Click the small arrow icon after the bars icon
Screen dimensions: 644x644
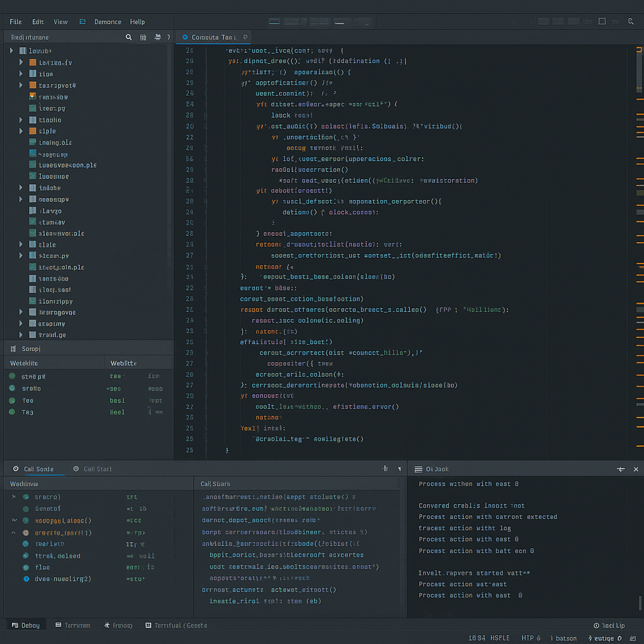tap(399, 469)
